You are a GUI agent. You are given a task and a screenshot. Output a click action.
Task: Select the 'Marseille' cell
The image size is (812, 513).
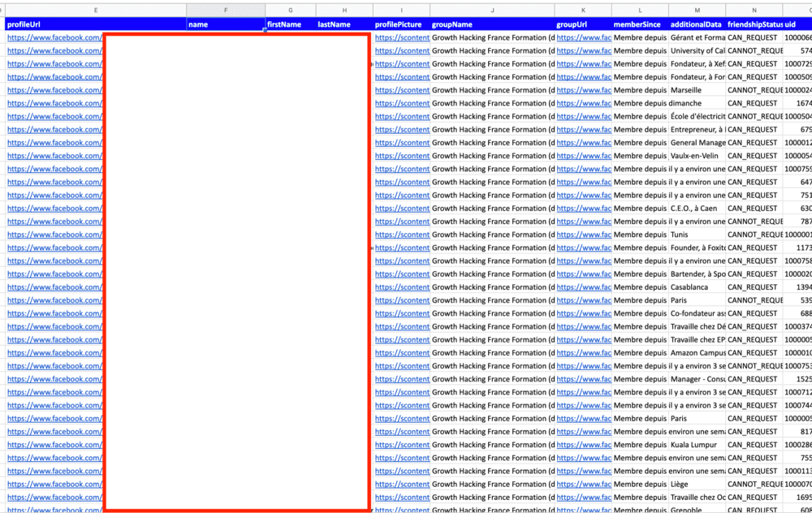[x=697, y=90]
